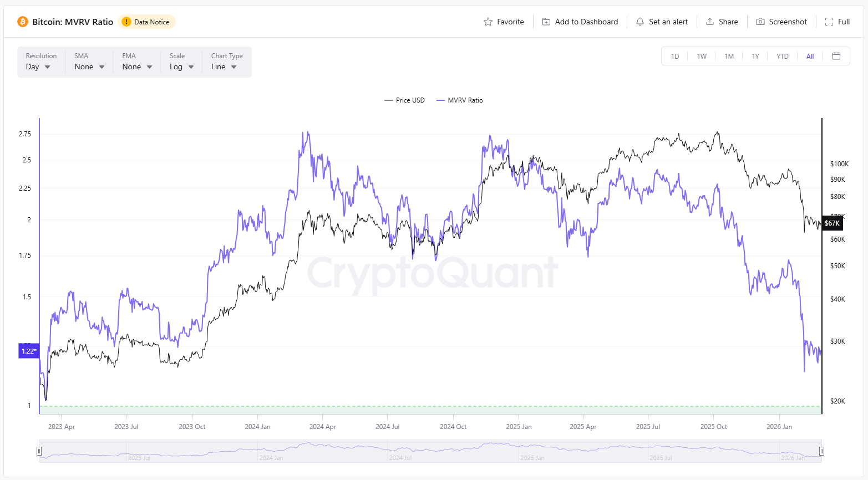The image size is (868, 480).
Task: Click the right range navigator handle
Action: coord(821,451)
